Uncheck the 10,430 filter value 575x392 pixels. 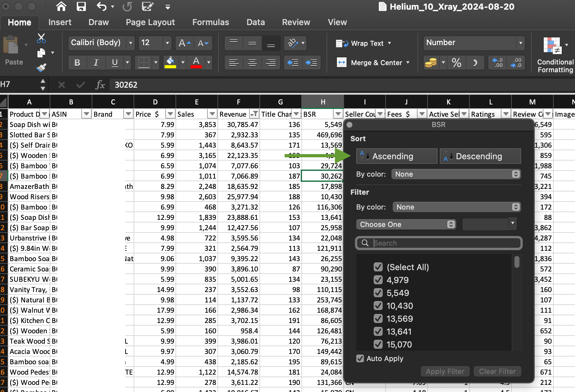click(x=378, y=306)
